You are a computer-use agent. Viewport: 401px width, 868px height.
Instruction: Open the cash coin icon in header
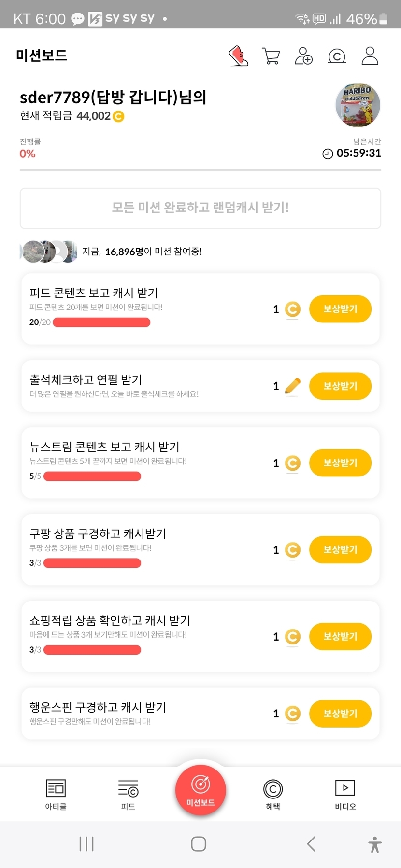[337, 56]
